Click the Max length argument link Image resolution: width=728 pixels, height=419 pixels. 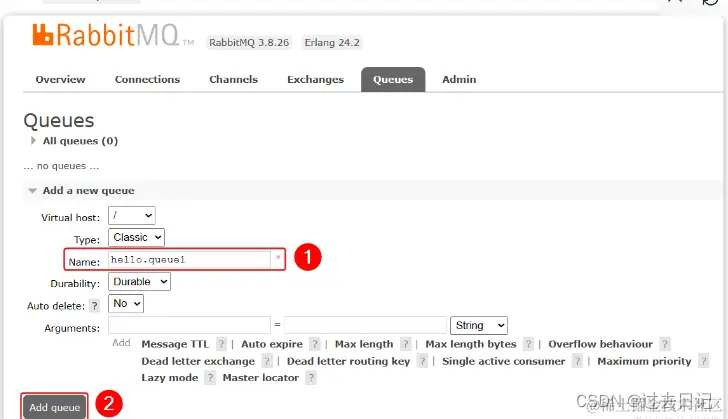364,344
